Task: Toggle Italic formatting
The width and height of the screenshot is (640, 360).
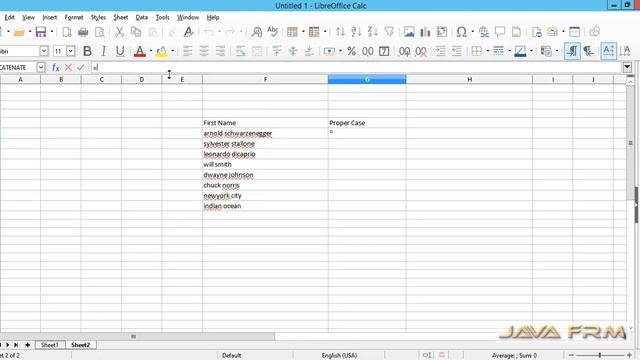Action: click(104, 51)
